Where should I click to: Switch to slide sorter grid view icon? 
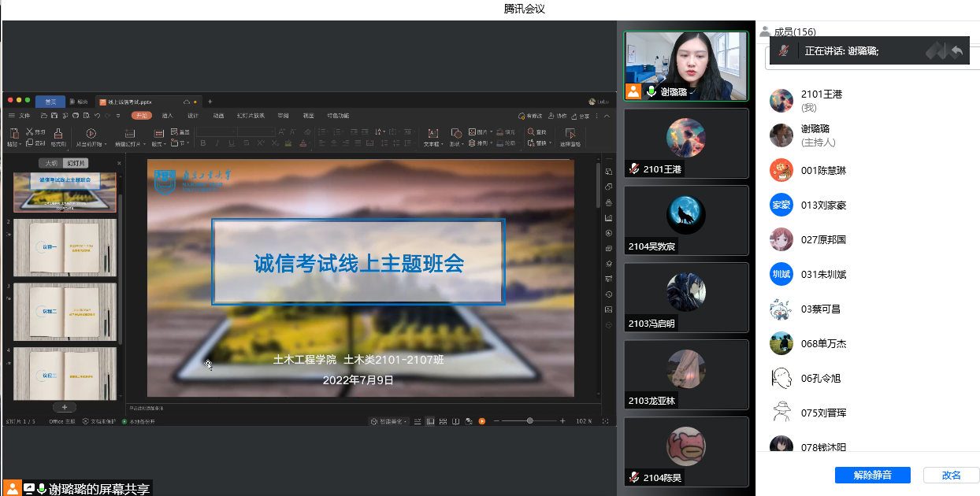pyautogui.click(x=443, y=421)
